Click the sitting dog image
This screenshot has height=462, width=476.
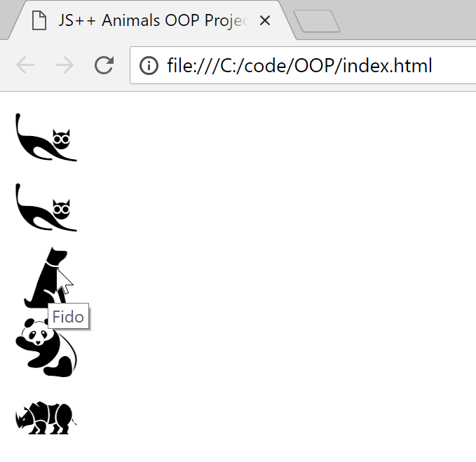tap(46, 278)
